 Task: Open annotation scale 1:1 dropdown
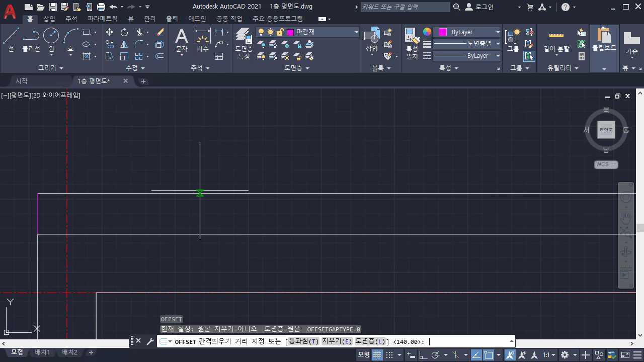pyautogui.click(x=549, y=355)
